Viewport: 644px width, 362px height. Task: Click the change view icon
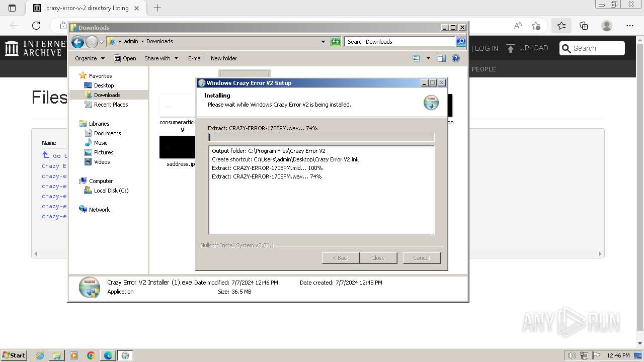point(416,58)
